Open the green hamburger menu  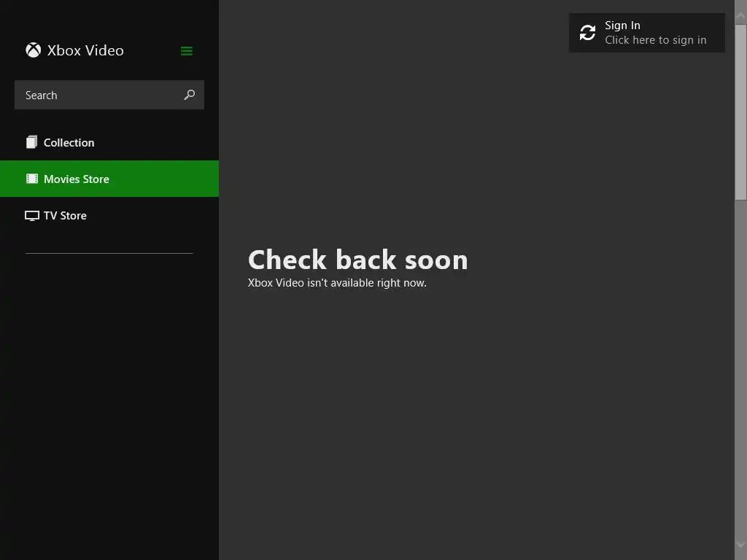(187, 51)
